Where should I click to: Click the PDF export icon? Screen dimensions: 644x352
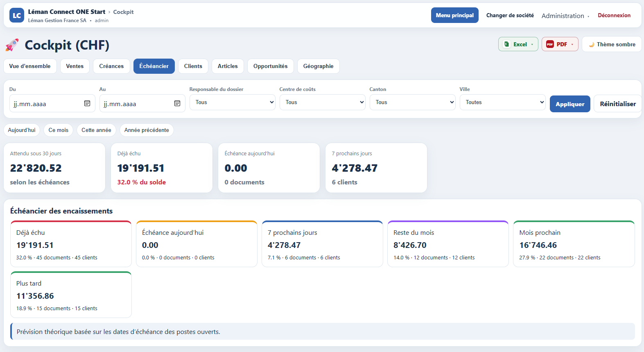click(550, 44)
